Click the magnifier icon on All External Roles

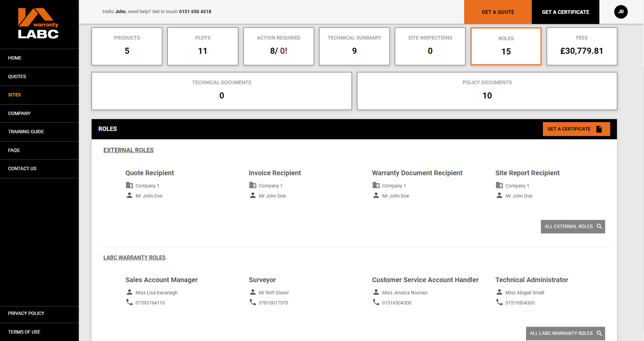tap(599, 227)
